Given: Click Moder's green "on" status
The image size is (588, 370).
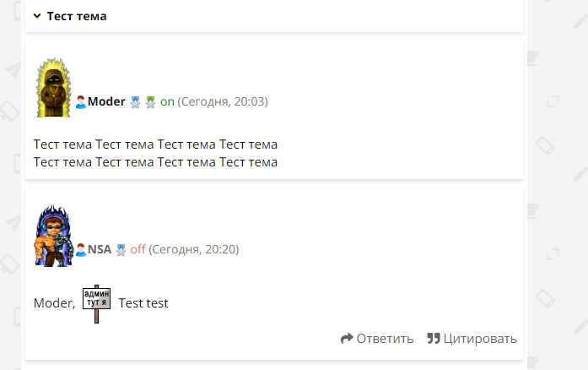Looking at the screenshot, I should click(167, 102).
